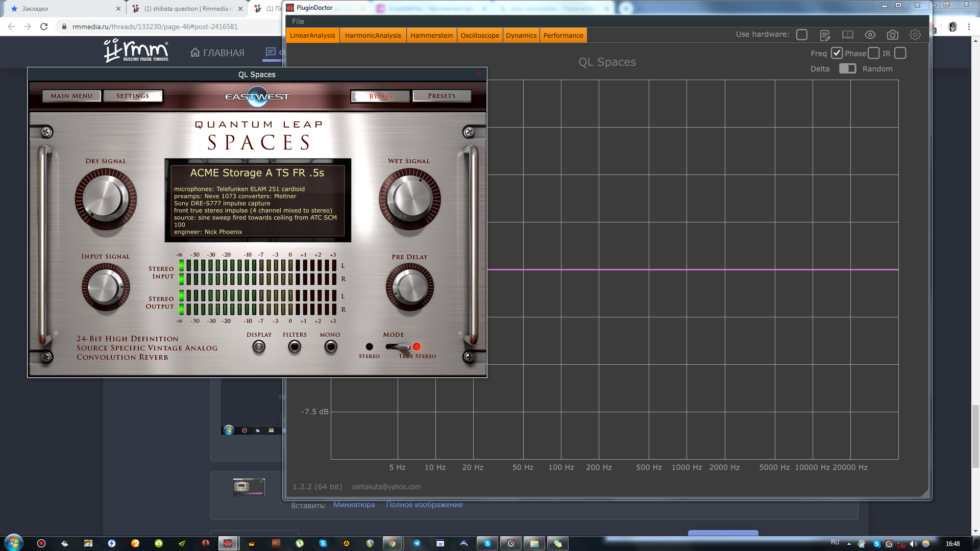Image resolution: width=980 pixels, height=551 pixels.
Task: Open the Presets menu in Spaces
Action: 442,96
